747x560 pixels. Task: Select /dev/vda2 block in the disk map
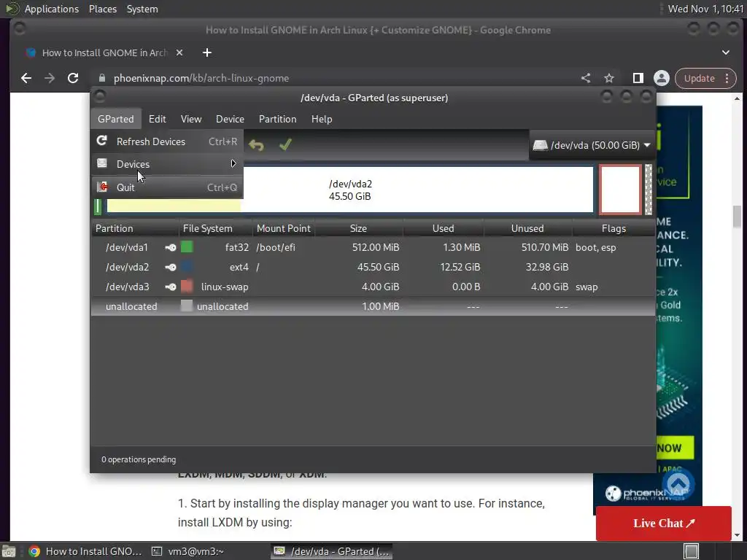pyautogui.click(x=349, y=190)
